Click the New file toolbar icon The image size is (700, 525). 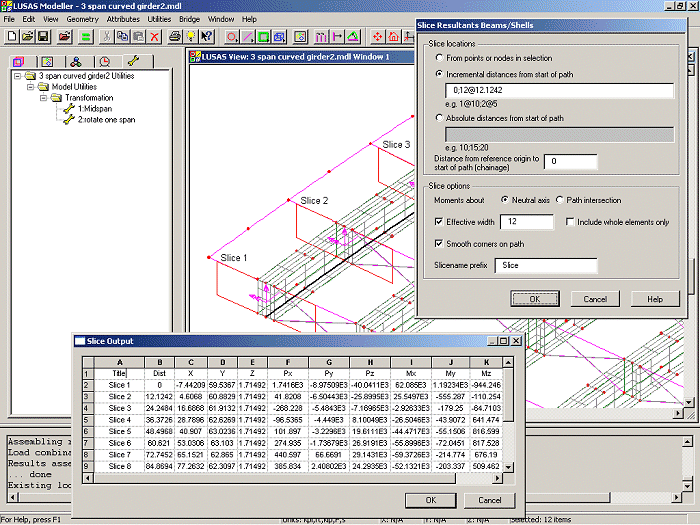[x=12, y=37]
